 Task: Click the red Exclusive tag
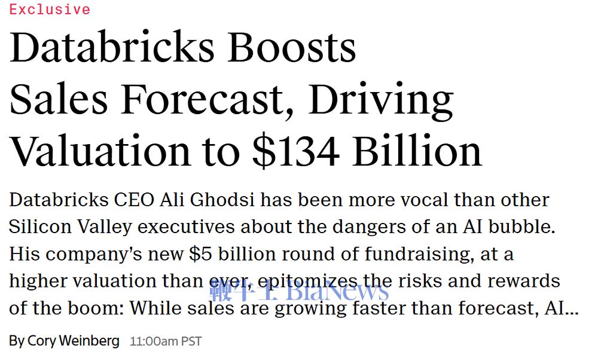coord(50,10)
